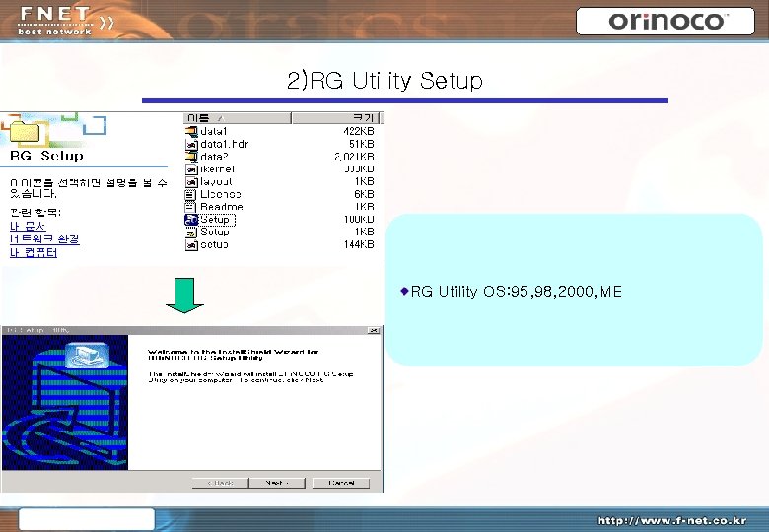Close the RG Setup Utility wizard window

[374, 331]
